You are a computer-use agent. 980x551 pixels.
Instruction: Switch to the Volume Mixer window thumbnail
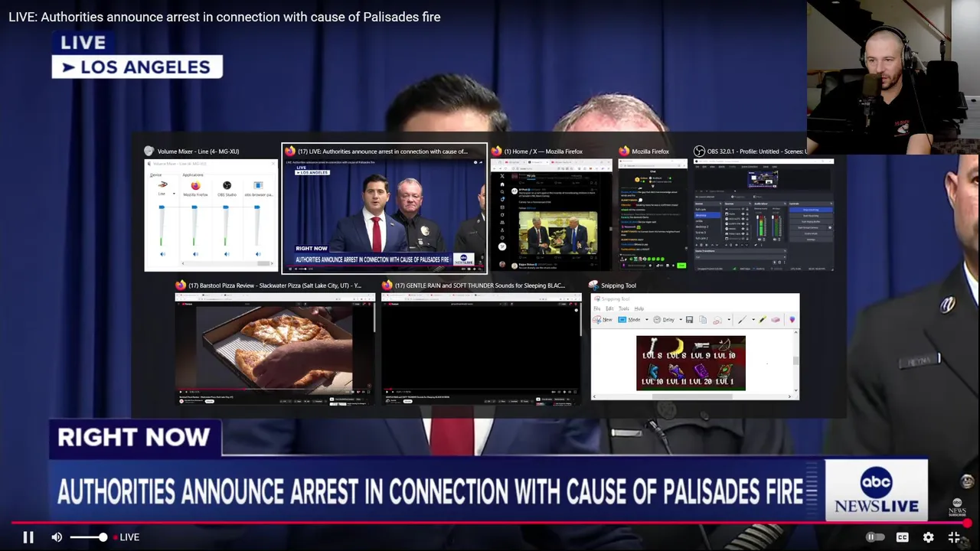pyautogui.click(x=211, y=215)
